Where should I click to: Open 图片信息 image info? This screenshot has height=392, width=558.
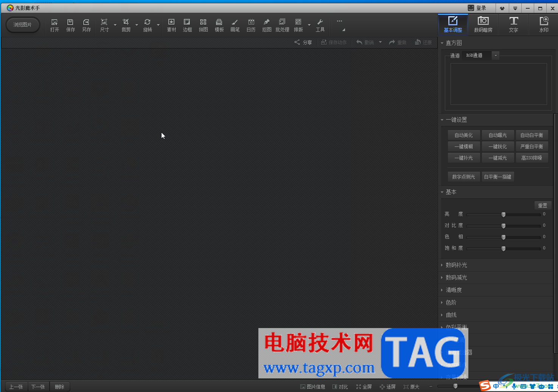pos(312,387)
